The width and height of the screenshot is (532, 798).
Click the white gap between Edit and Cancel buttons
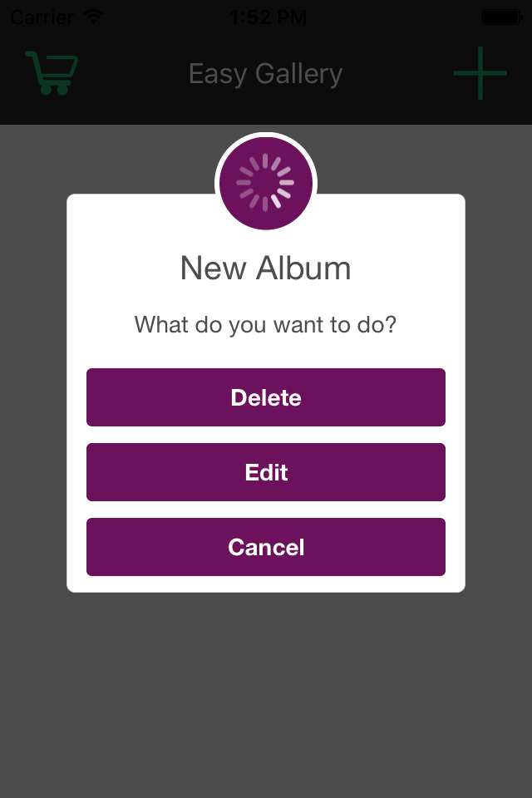266,510
